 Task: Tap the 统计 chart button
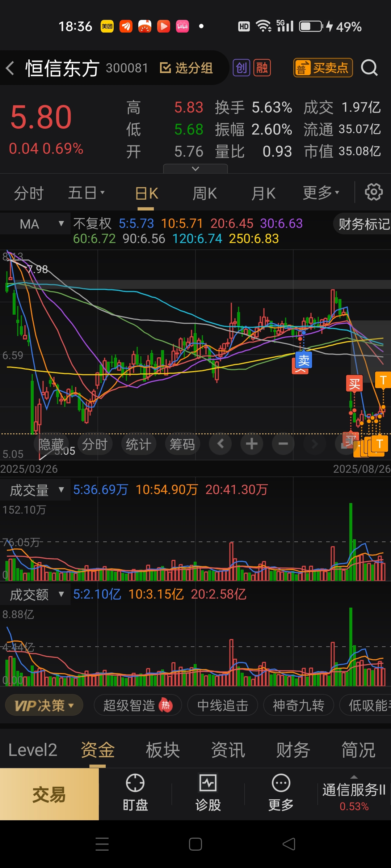(138, 444)
